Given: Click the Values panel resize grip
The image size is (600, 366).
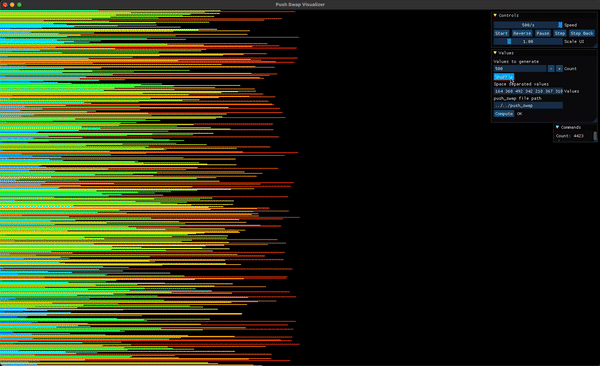Looking at the screenshot, I should tap(595, 120).
